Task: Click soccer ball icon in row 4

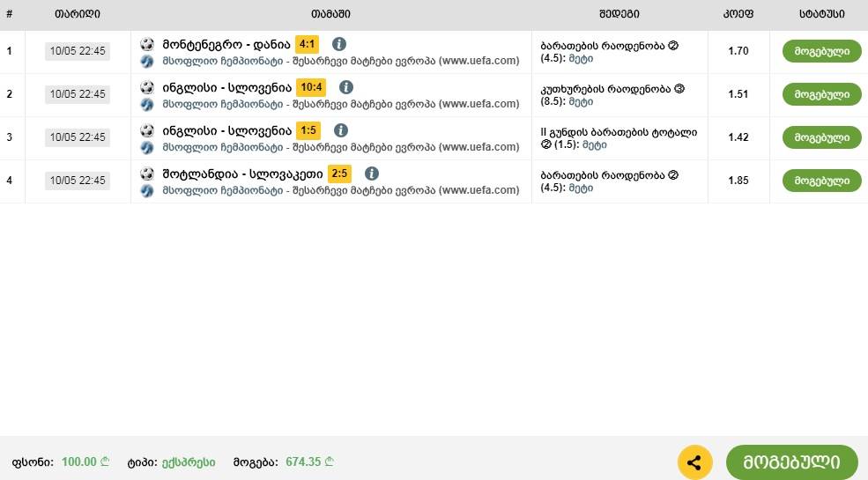Action: pyautogui.click(x=146, y=174)
